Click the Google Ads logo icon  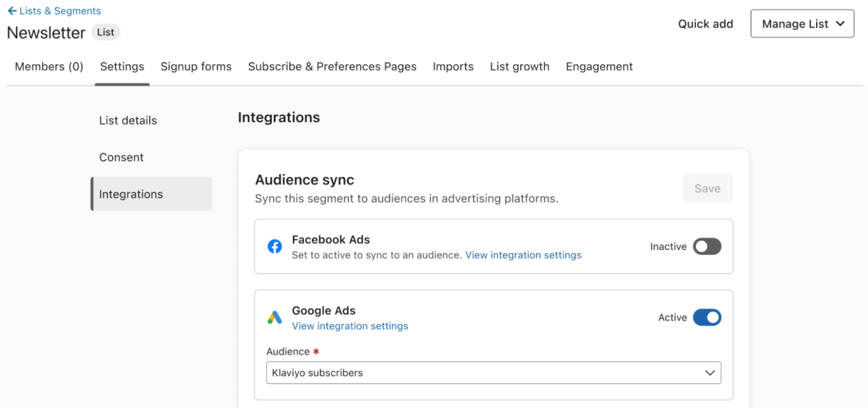[274, 317]
